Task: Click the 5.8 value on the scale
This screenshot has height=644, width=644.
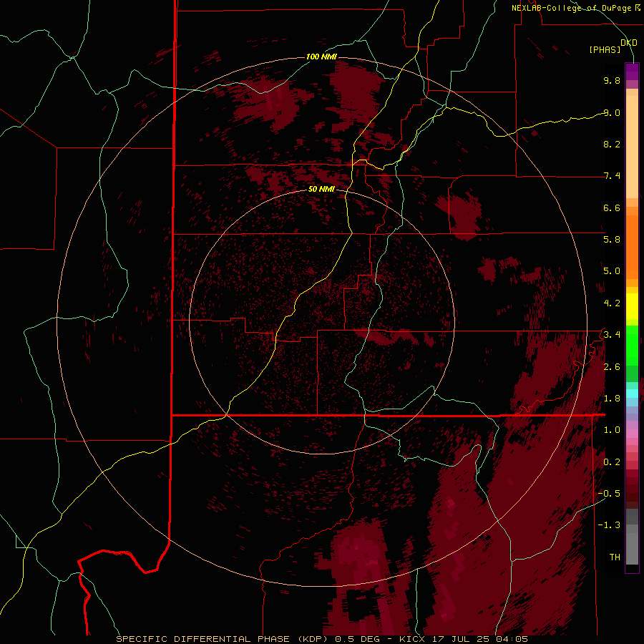Action: pos(612,240)
